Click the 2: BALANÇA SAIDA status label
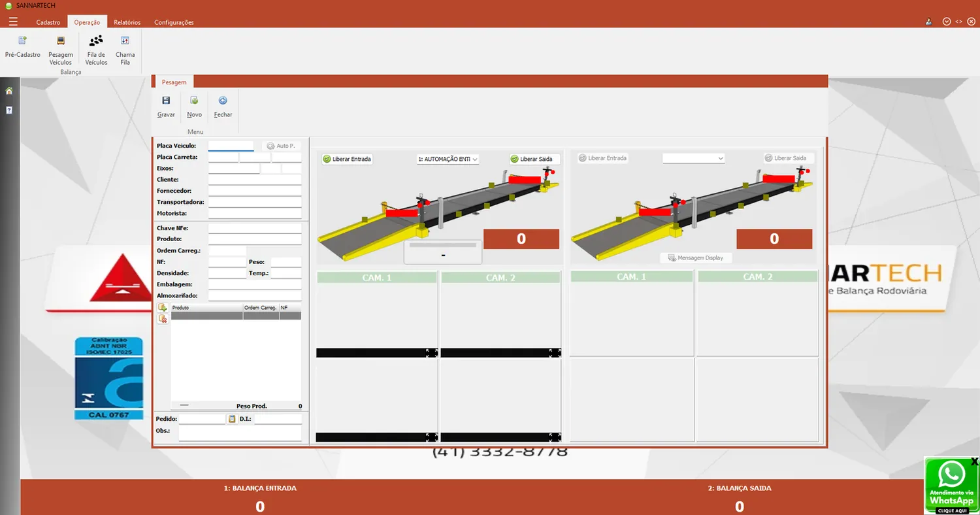Viewport: 980px width, 515px height. tap(740, 488)
